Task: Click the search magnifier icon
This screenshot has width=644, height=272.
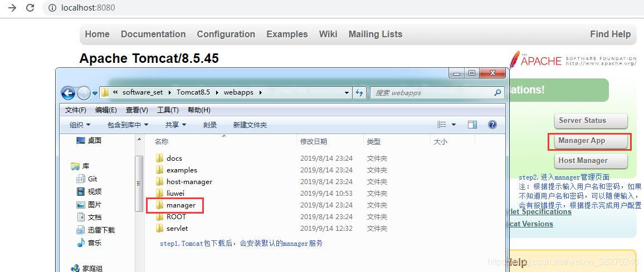Action: [x=498, y=93]
